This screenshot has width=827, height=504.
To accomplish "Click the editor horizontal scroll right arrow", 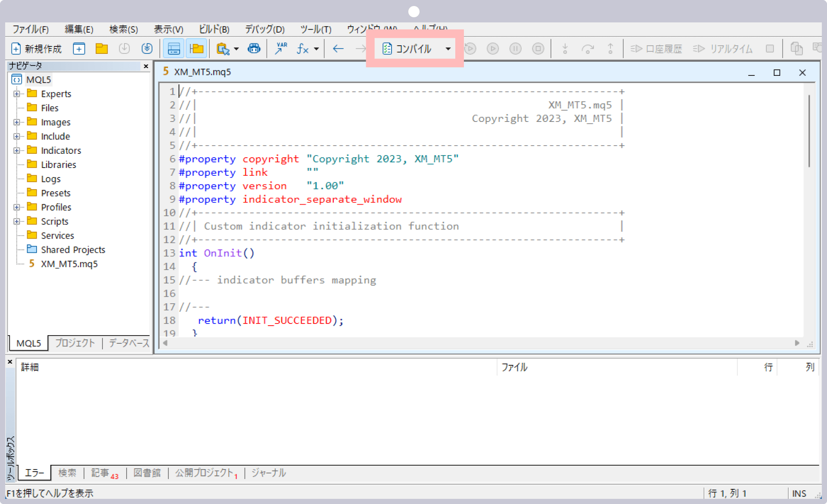I will tap(797, 343).
